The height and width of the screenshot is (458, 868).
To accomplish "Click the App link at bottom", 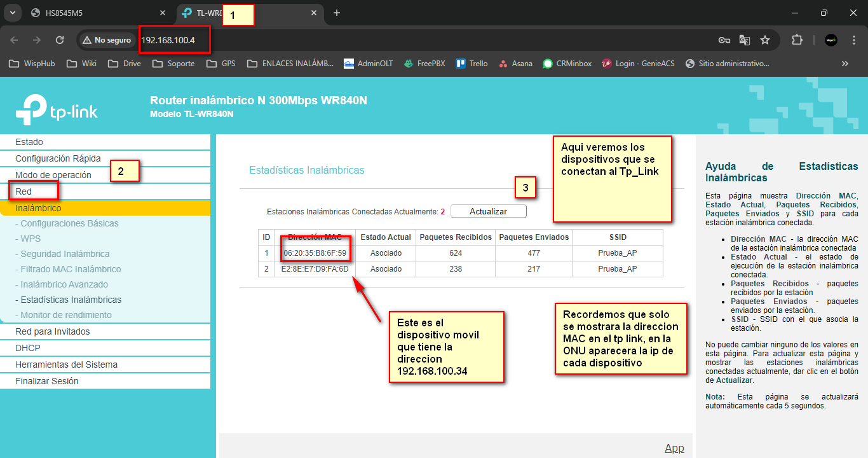I will point(674,448).
